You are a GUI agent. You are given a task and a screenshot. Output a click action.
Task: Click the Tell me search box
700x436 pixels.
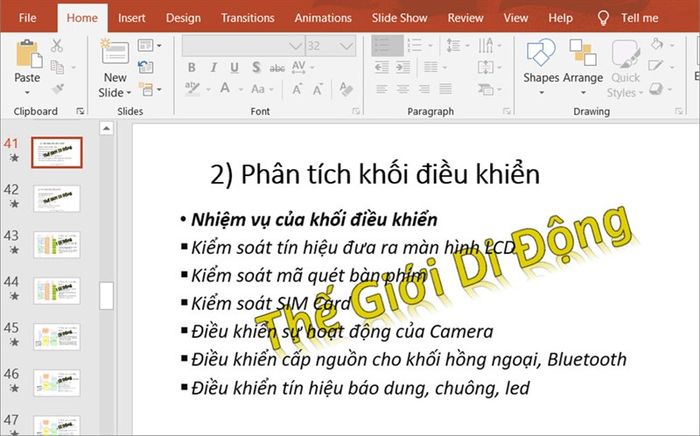pos(628,18)
